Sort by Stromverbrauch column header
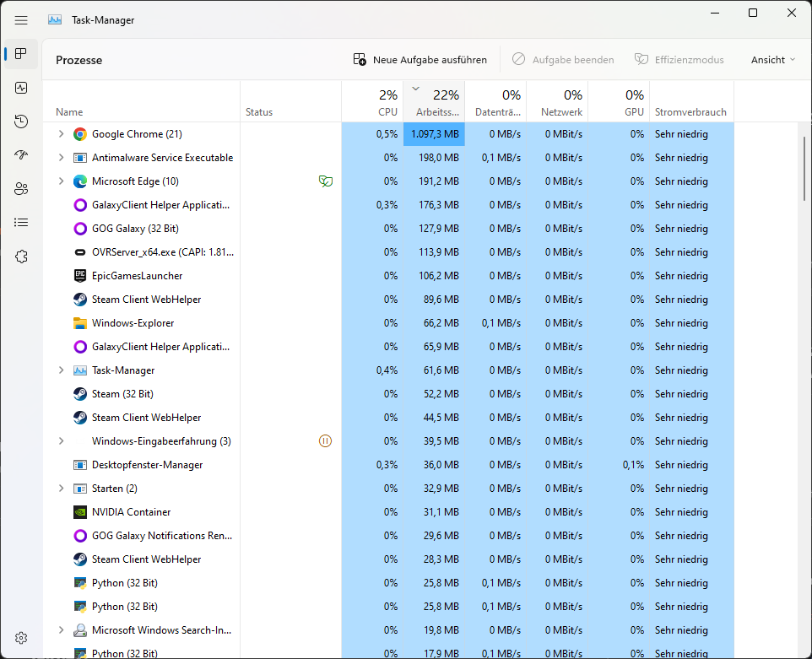This screenshot has height=659, width=812. click(692, 101)
